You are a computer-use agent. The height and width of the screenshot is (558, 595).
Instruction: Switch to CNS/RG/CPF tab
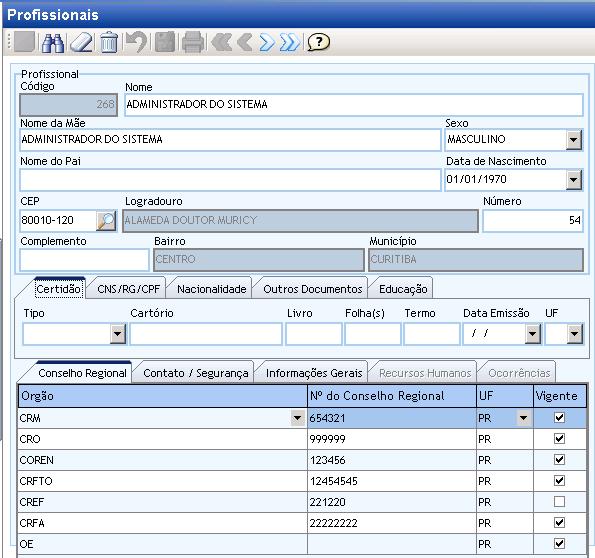click(129, 289)
